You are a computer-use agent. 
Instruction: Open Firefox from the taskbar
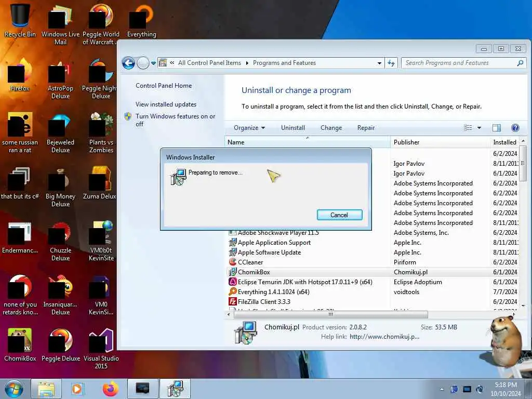point(110,389)
